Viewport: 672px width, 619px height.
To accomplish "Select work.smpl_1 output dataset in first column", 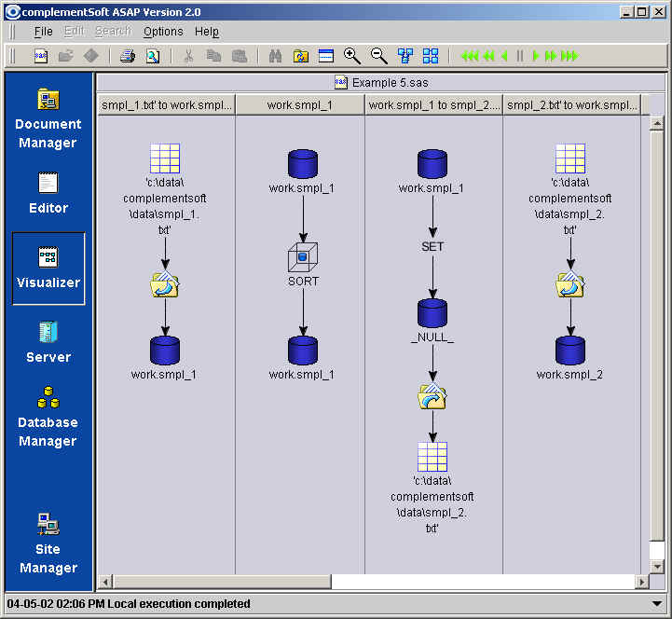I will coord(165,351).
